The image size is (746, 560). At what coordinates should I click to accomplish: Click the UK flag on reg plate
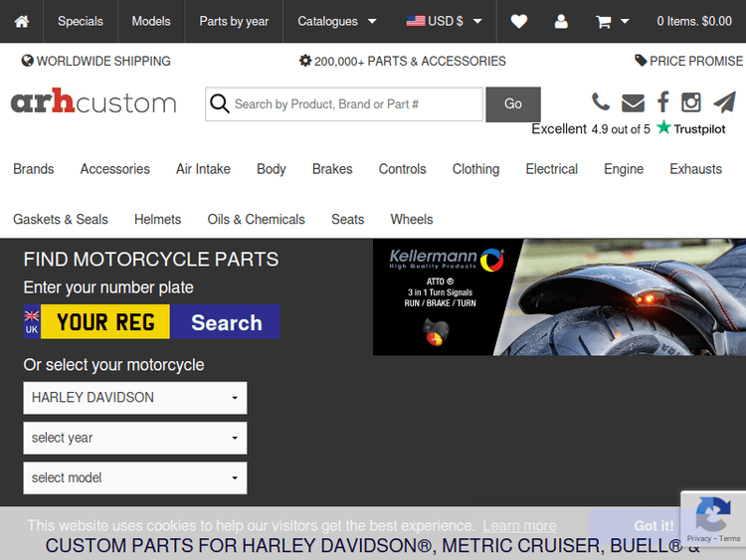click(32, 315)
